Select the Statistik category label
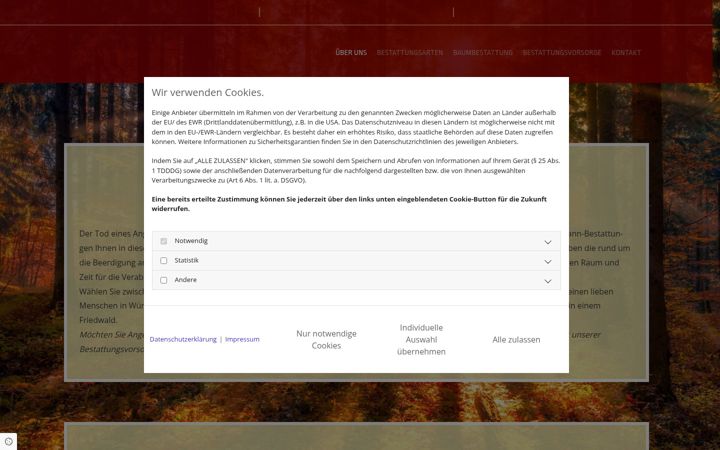Screen dimensions: 720x450 186,260
